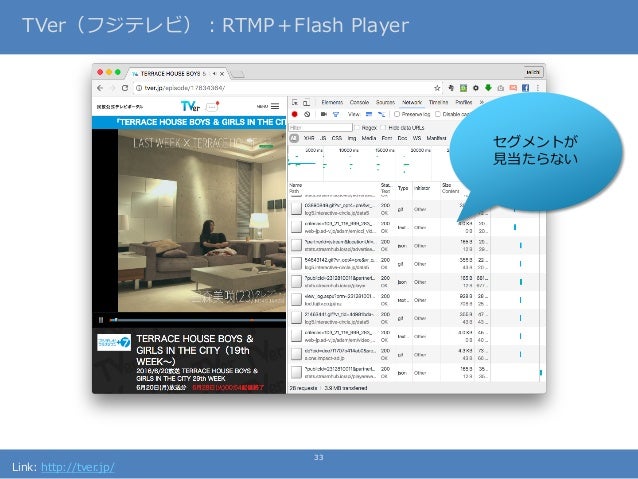Enable the Hide data URLs checkbox
Screen dimensions: 638x479
[383, 127]
